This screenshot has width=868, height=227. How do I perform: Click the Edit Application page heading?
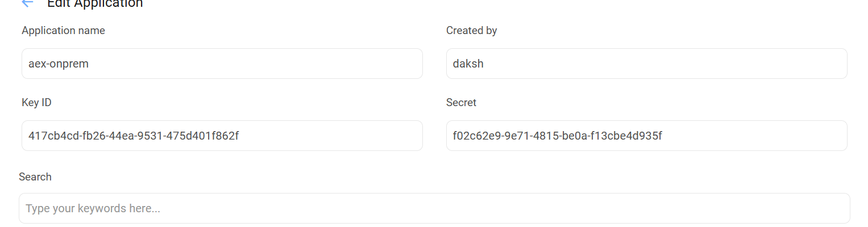[95, 4]
